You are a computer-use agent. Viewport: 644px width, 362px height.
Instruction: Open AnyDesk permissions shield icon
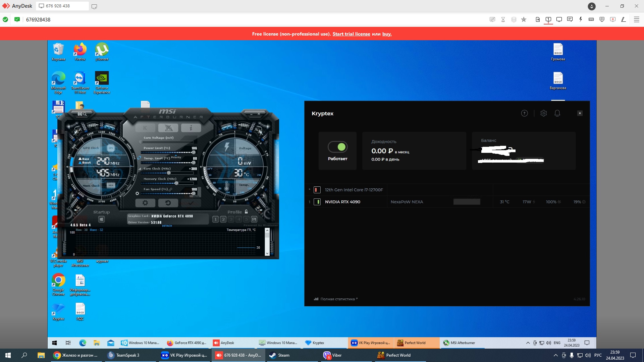[602, 19]
